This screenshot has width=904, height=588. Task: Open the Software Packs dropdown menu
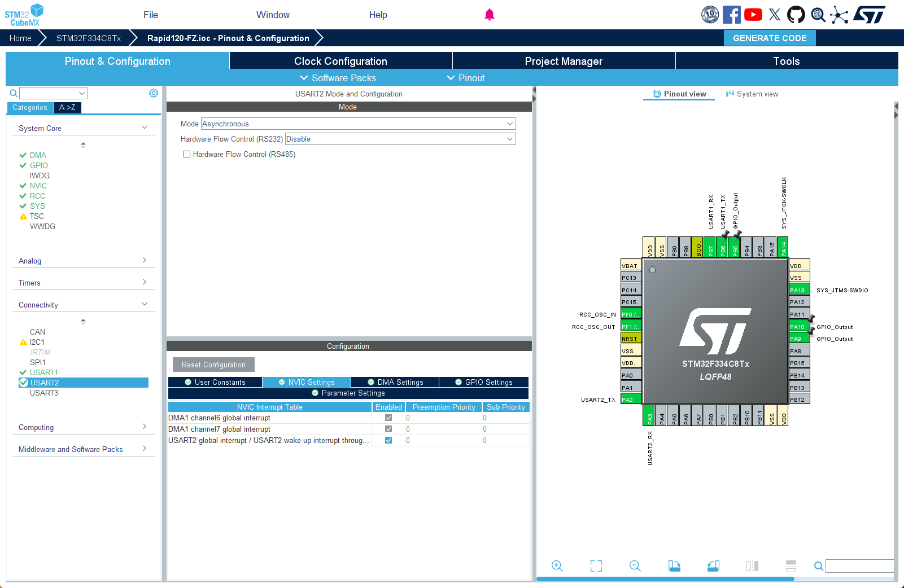(x=338, y=78)
